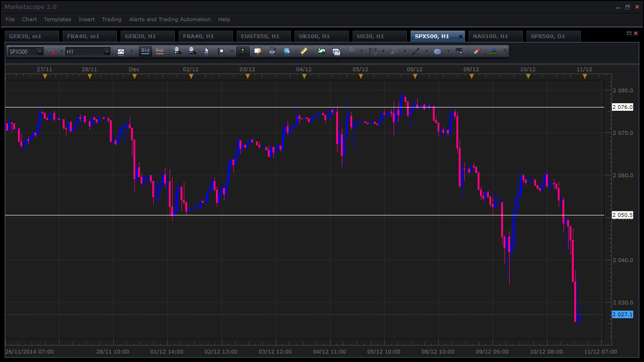
Task: Select the ellipse shape drawing tool
Action: click(x=438, y=51)
